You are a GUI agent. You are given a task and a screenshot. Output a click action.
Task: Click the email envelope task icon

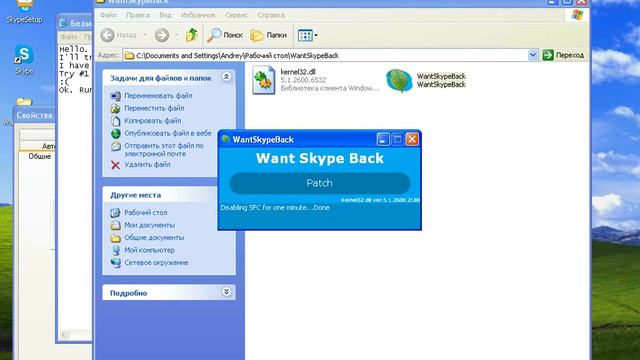pos(116,146)
